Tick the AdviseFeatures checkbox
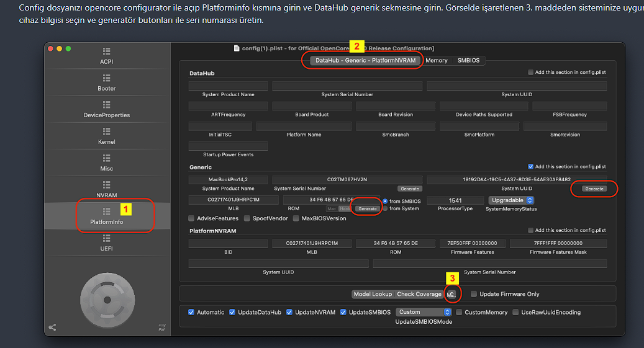The image size is (644, 348). point(191,218)
